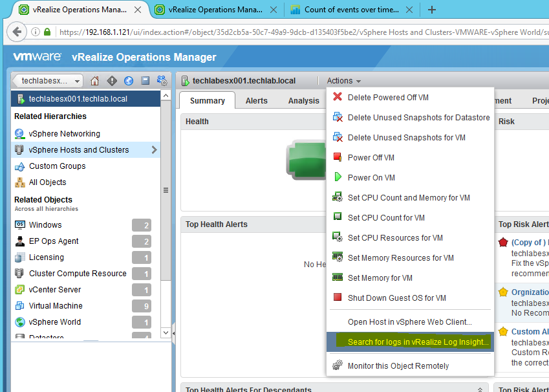Click the icon beside Delete Unused Snapshots for Datastore

click(x=338, y=117)
